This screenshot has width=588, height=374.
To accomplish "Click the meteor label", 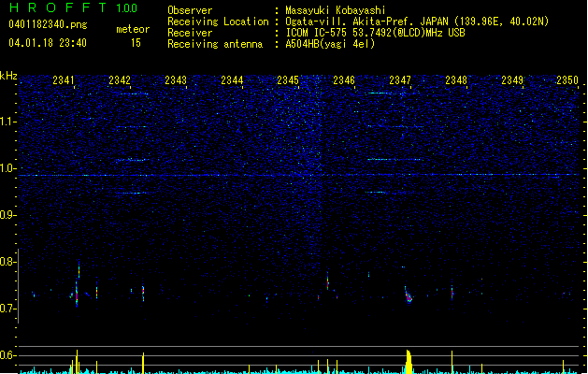I will tap(133, 29).
